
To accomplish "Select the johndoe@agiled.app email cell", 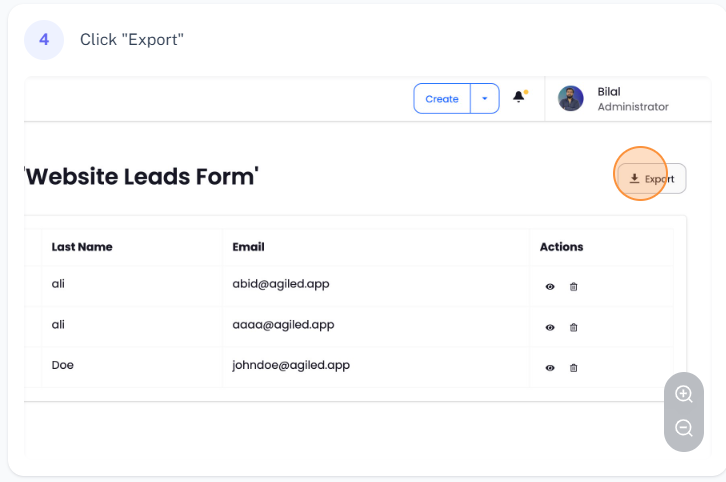I will (291, 365).
